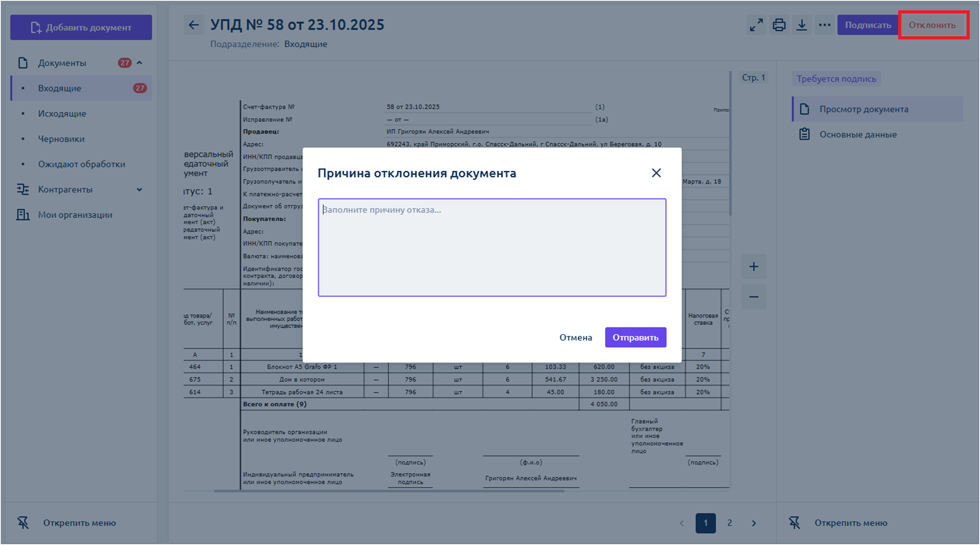
Task: Go to next page arrow
Action: (754, 523)
